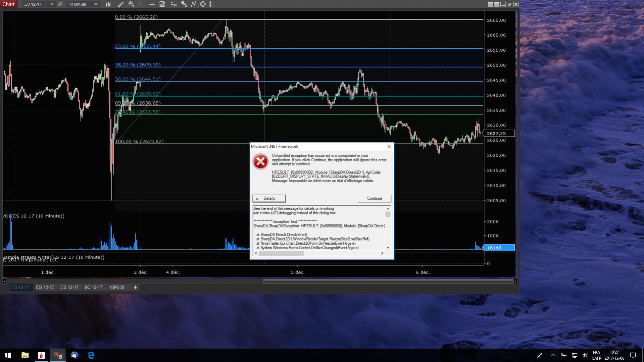Open the red-white app in the taskbar
644x362 pixels.
click(41, 355)
